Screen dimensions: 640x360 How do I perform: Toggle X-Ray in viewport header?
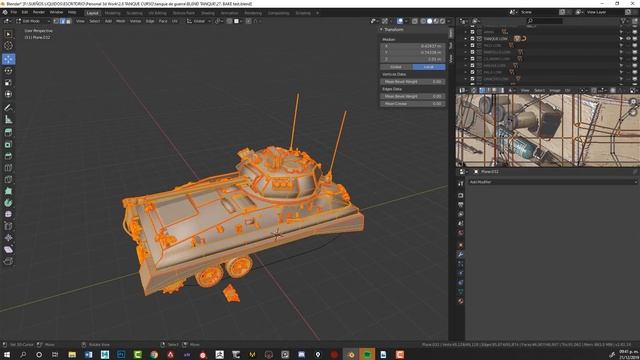pyautogui.click(x=415, y=21)
